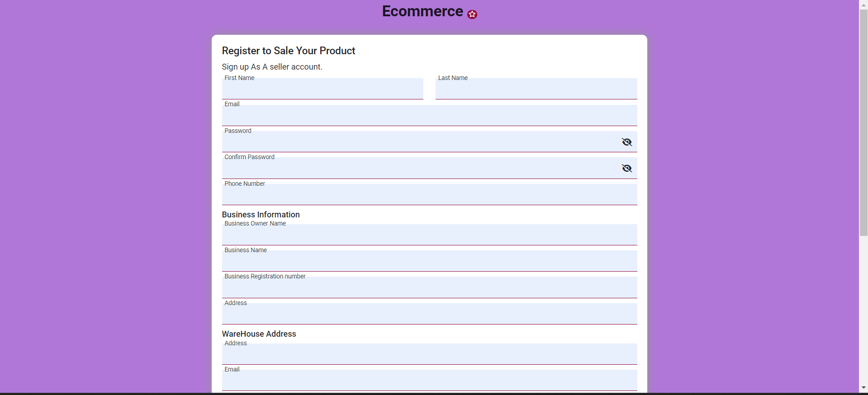Click the vertical scrollbar thumb
This screenshot has width=868, height=395.
coord(863,122)
